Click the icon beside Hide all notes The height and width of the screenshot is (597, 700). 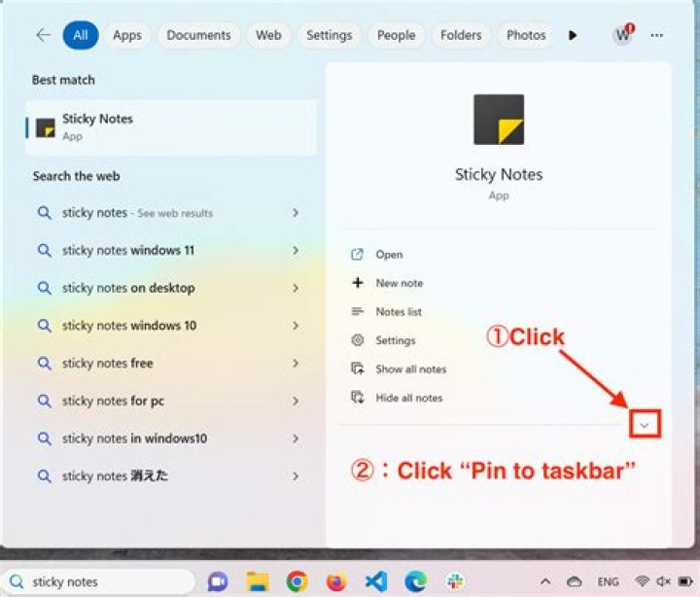tap(358, 397)
